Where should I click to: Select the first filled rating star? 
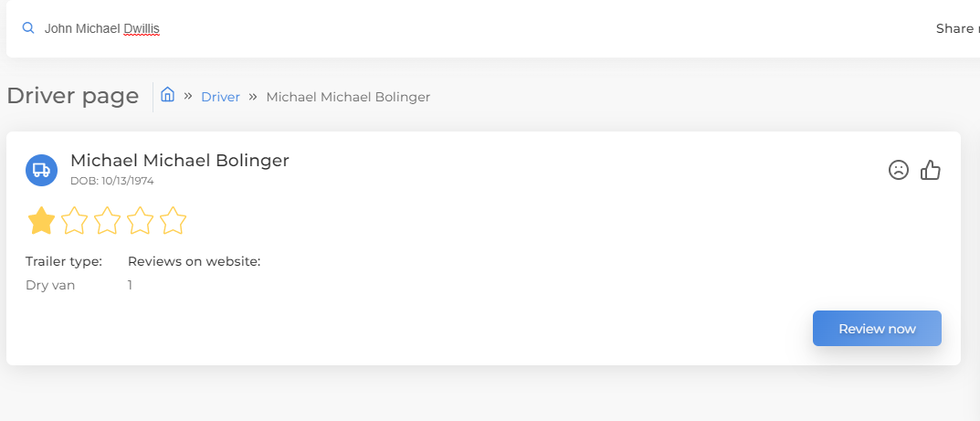(x=41, y=220)
